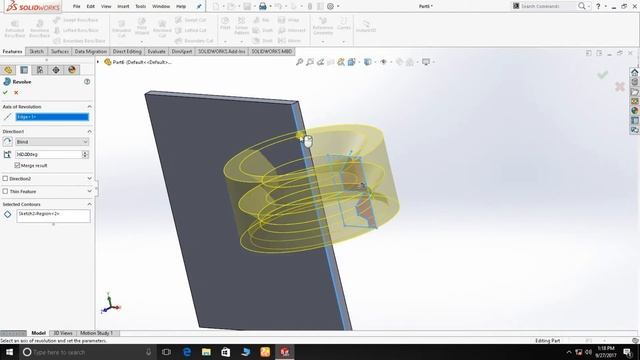Click the Reverse Direction icon next to Blind
The height and width of the screenshot is (360, 640).
click(7, 142)
